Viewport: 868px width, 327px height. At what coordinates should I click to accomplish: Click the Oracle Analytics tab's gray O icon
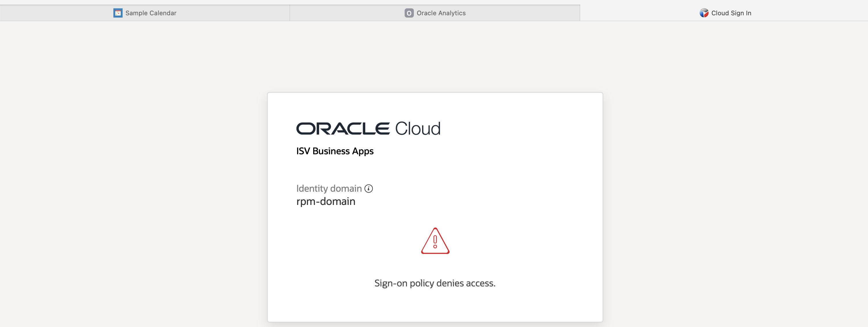pos(409,13)
